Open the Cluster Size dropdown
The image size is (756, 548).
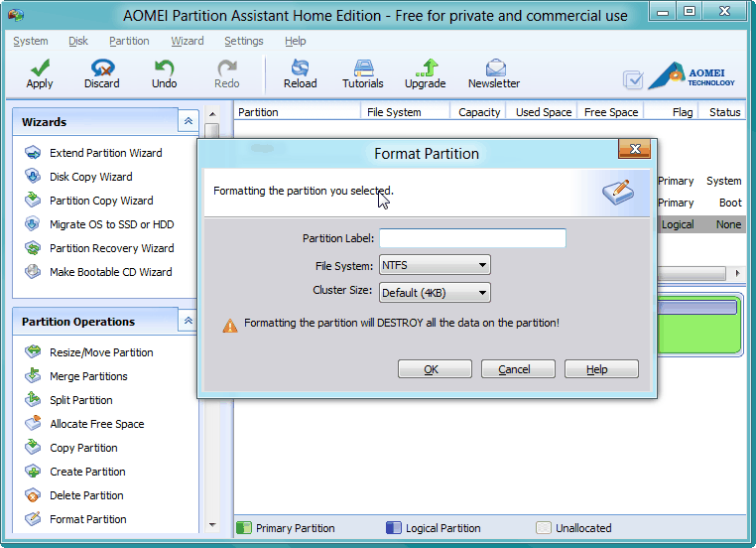tap(435, 292)
